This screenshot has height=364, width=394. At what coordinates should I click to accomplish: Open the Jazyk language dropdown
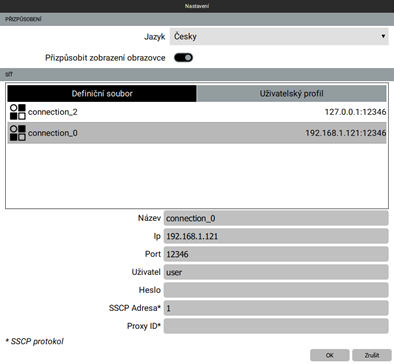coord(279,36)
